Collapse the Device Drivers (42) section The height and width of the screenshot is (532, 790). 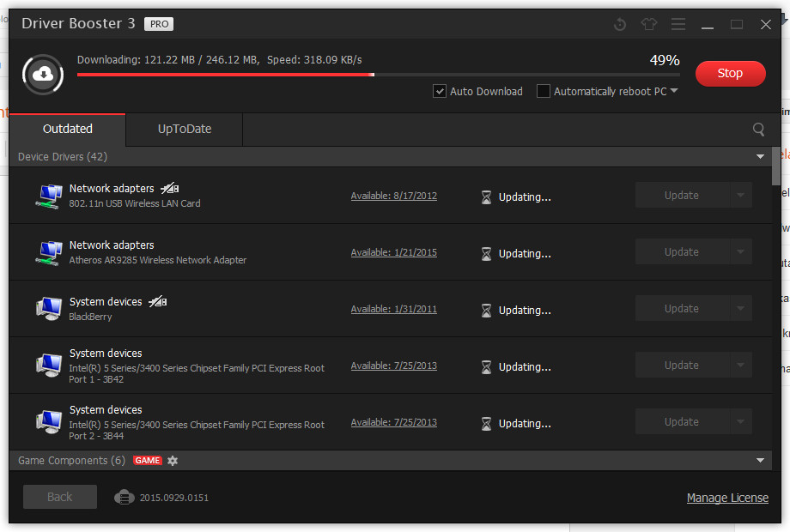click(760, 156)
